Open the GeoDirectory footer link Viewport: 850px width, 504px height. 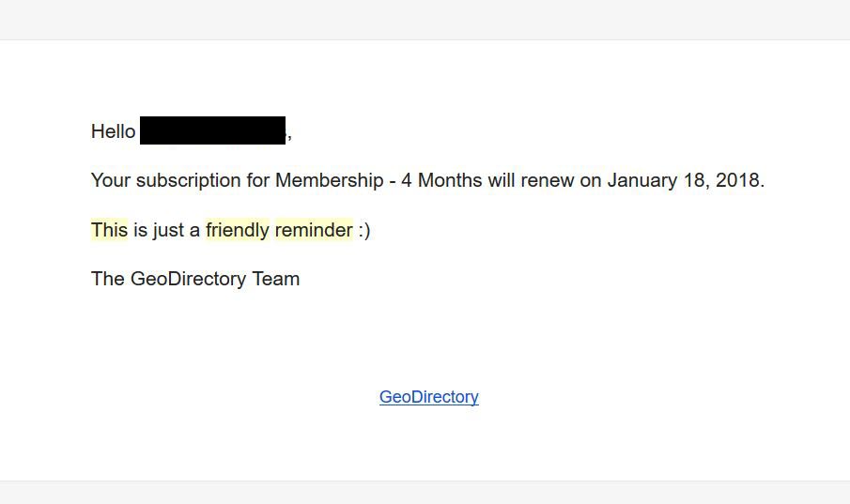pos(428,397)
